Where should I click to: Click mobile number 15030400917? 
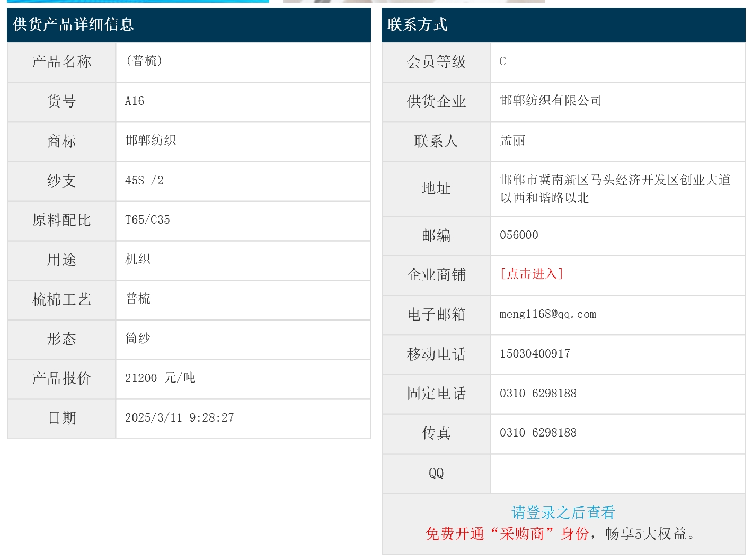tap(535, 354)
